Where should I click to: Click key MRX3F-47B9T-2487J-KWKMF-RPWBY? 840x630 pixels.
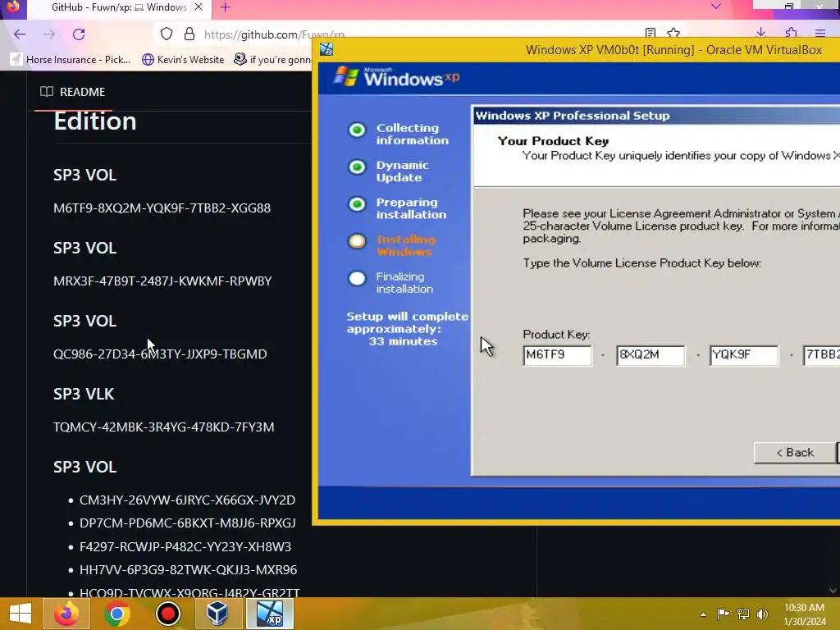162,281
